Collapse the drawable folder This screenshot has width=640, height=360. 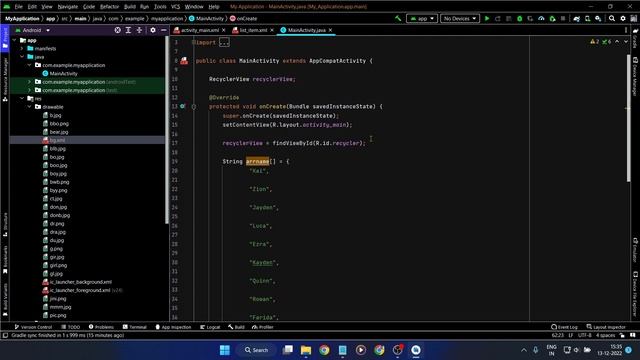[x=29, y=107]
